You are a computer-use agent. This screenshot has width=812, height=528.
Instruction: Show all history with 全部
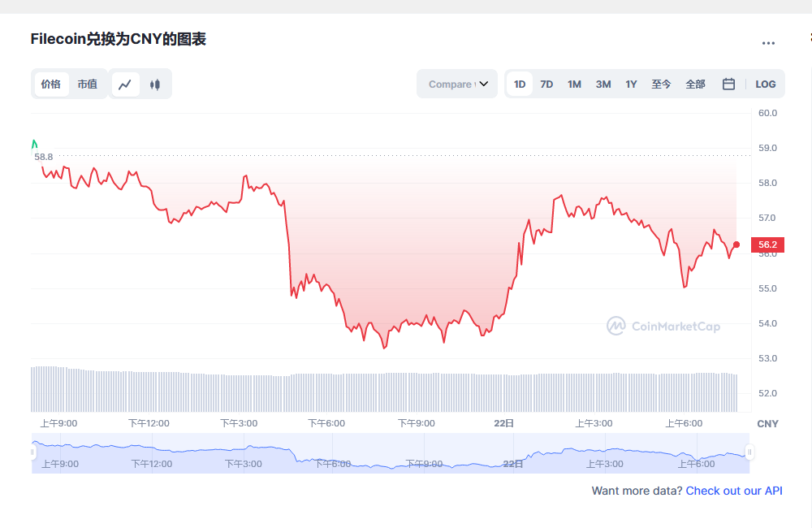[x=695, y=84]
